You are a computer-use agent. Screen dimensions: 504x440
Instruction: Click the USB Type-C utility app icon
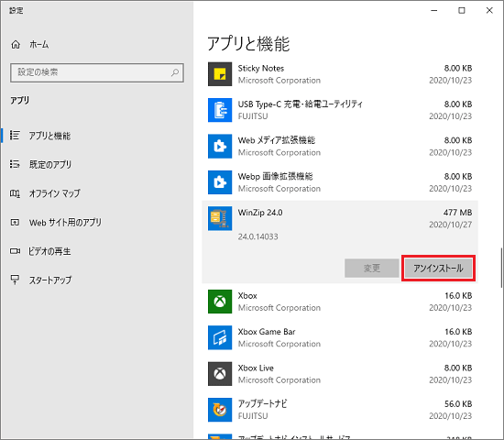point(220,110)
